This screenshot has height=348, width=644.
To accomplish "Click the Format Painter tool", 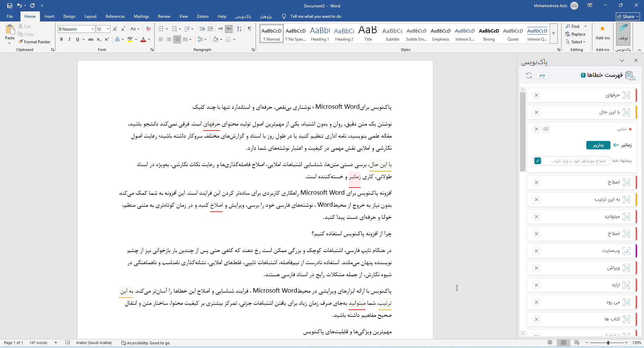I will click(x=34, y=42).
